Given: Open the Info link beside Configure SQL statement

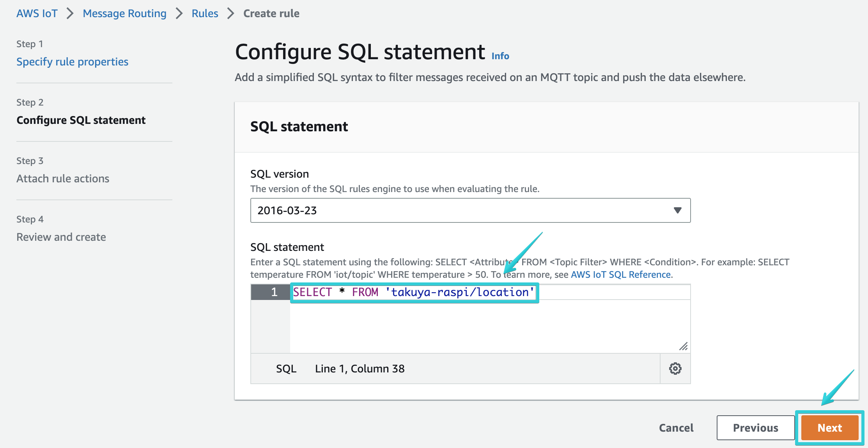Looking at the screenshot, I should point(500,56).
